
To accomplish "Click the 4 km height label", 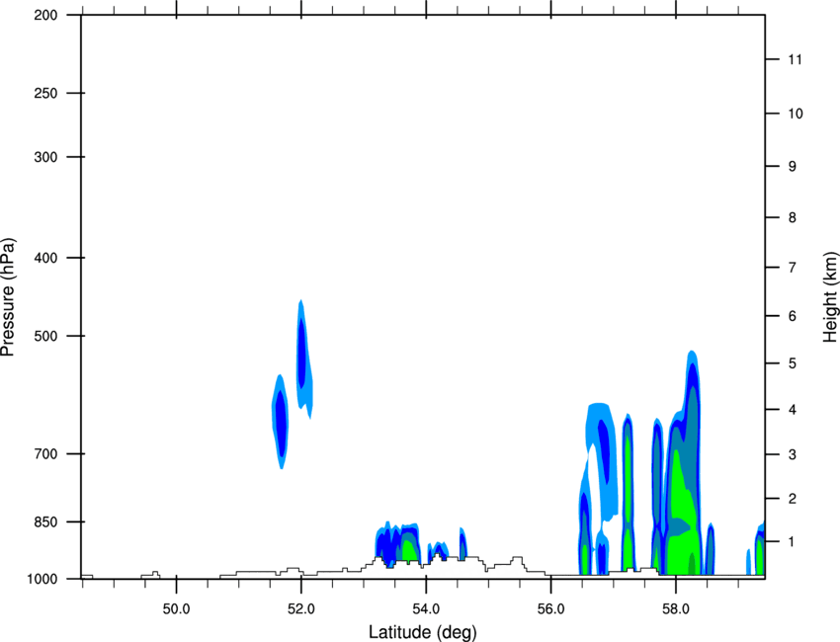I will point(793,410).
